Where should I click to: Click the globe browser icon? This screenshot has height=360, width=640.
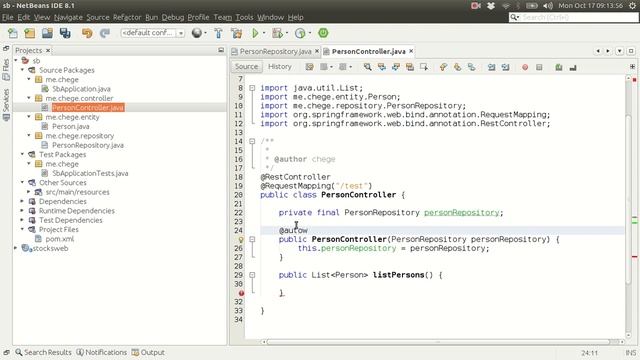197,33
